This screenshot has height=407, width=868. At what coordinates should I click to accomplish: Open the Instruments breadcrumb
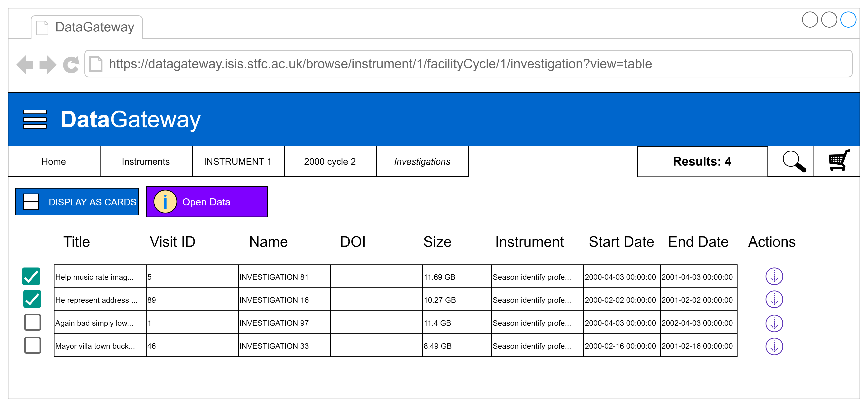(145, 162)
